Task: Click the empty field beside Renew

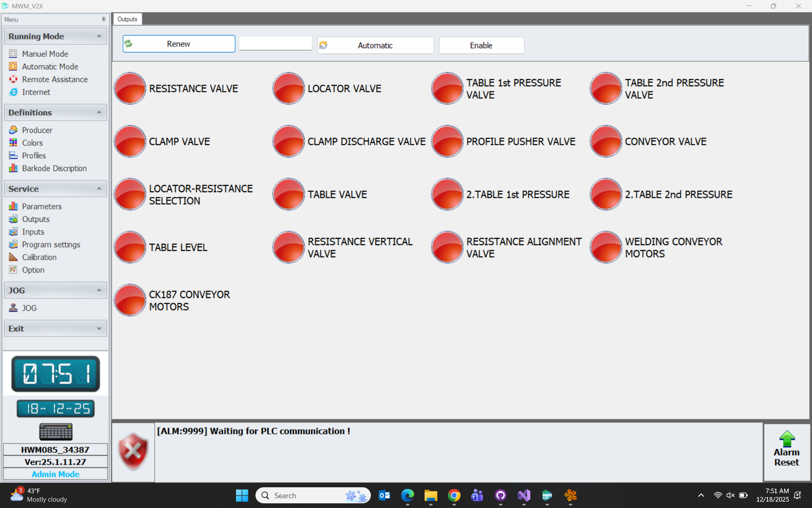Action: coord(275,44)
